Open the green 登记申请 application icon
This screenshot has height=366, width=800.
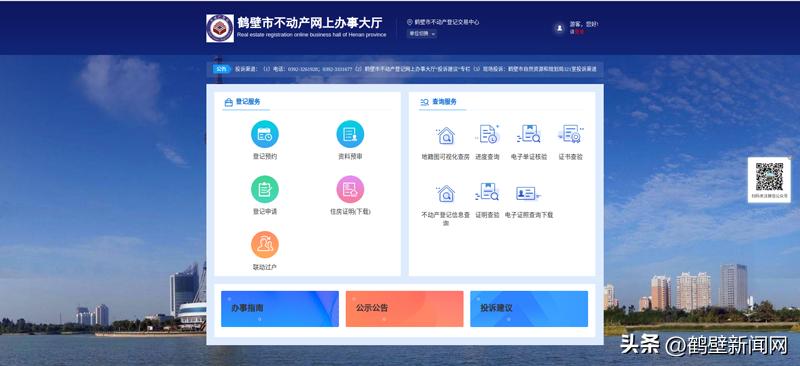(265, 189)
